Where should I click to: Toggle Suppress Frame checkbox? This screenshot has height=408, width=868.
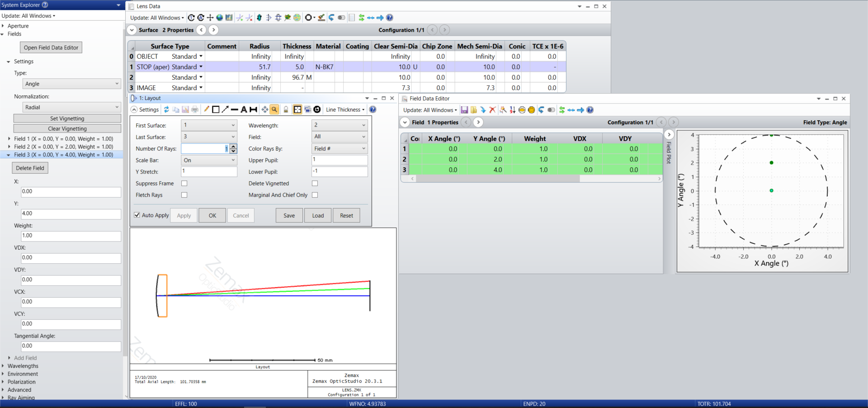[184, 183]
